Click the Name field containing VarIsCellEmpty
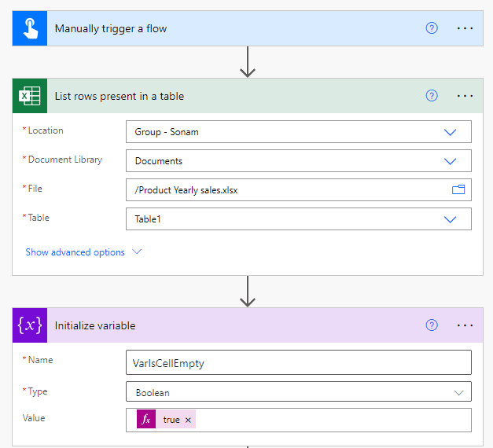The image size is (493, 448). point(298,362)
